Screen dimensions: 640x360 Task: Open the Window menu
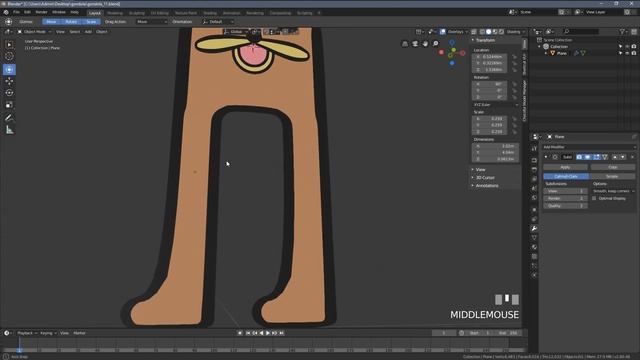pos(59,12)
